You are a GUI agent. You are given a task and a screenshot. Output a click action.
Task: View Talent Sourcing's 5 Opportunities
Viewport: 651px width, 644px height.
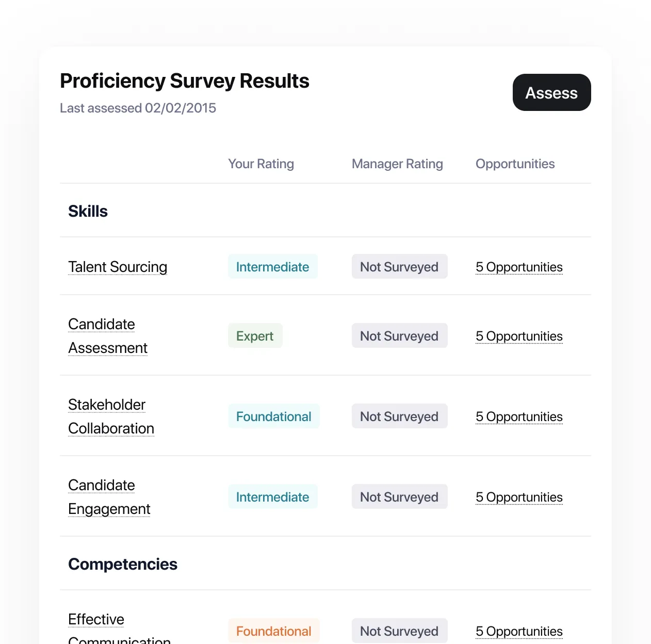click(x=519, y=267)
